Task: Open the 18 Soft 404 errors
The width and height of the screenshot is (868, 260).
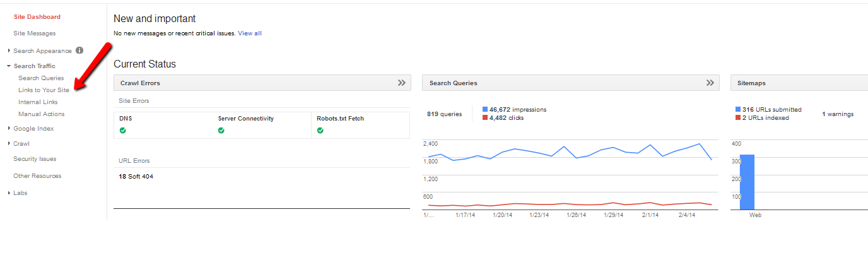Action: 136,176
